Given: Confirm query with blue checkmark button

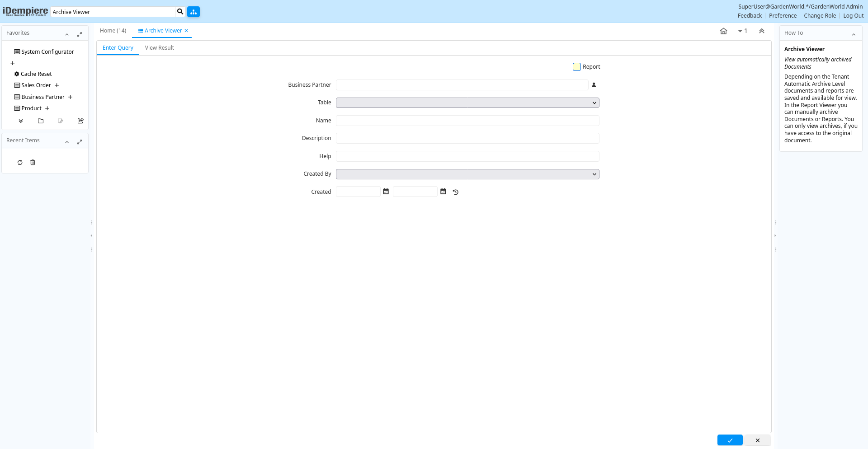Looking at the screenshot, I should 730,440.
